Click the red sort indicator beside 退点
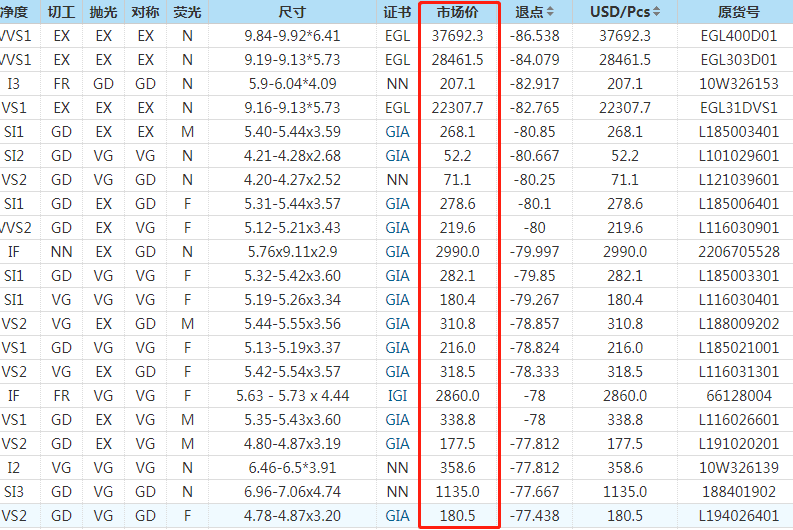 (x=550, y=12)
